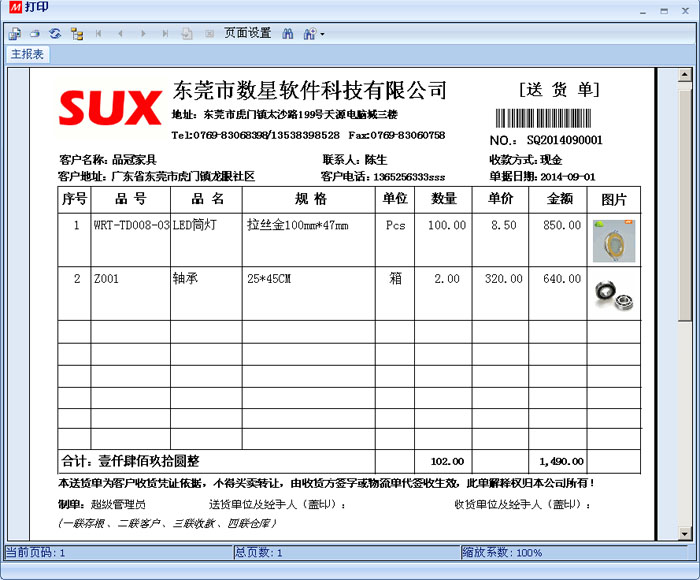Click unit cell Pcs
Viewport: 700px width, 580px height.
point(396,225)
